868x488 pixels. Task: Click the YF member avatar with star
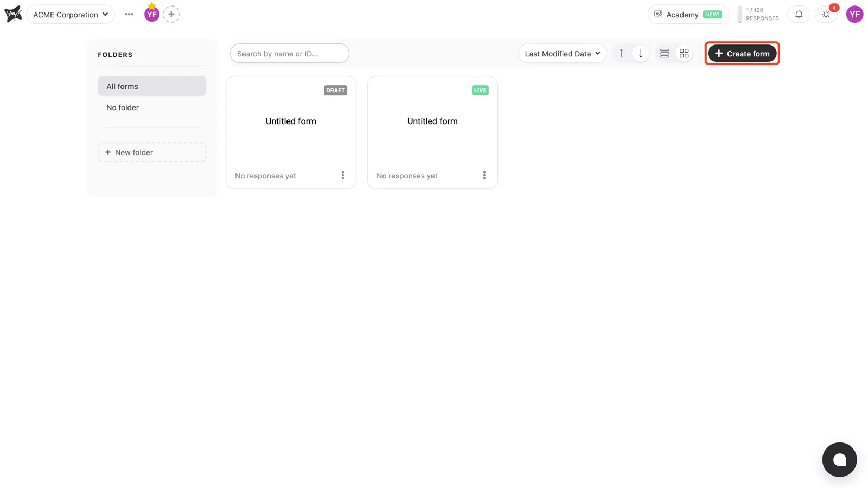tap(152, 14)
